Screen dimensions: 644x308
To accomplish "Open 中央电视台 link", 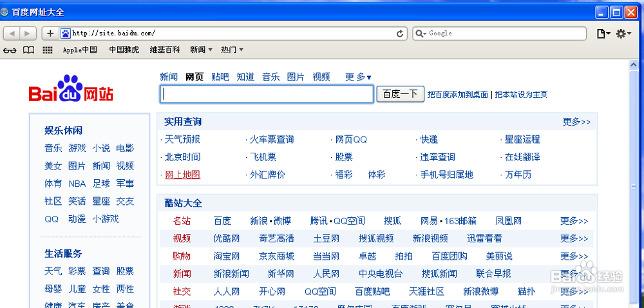I will [381, 273].
